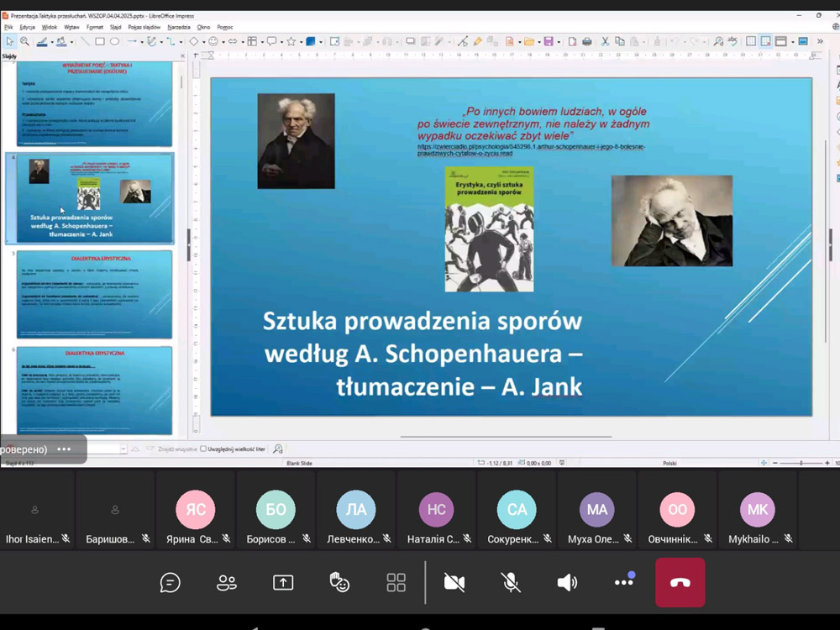Select the Rectangle shape tool
Screen dimensions: 840x630
(100, 41)
